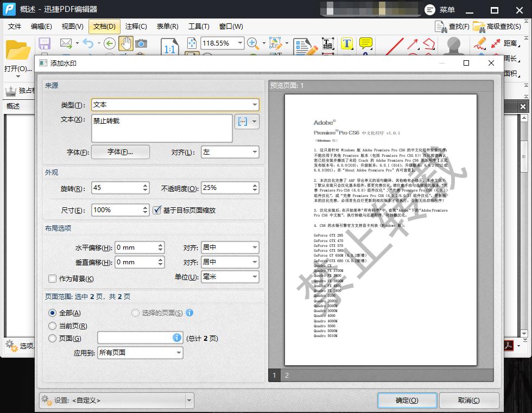Open the 注释 menu

click(136, 26)
